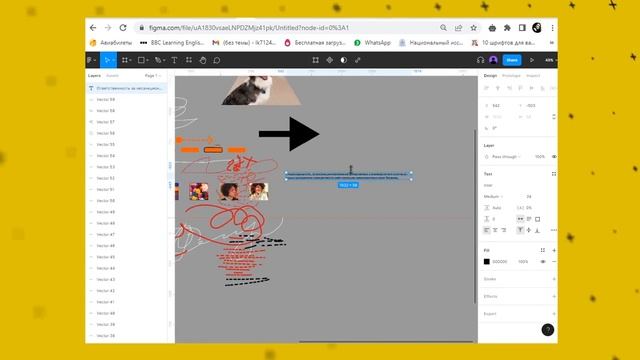The image size is (640, 360).
Task: Open text type details three dots
Action: point(553,230)
